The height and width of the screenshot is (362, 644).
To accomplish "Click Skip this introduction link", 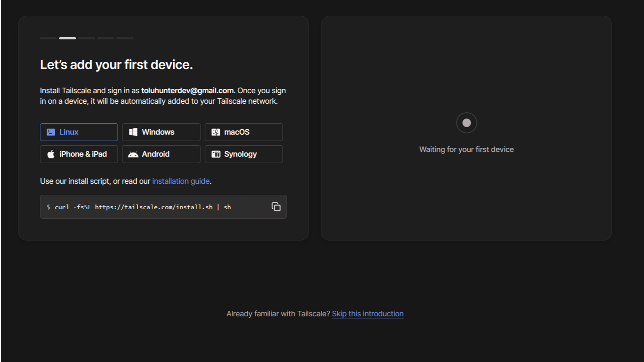I will coord(368,314).
